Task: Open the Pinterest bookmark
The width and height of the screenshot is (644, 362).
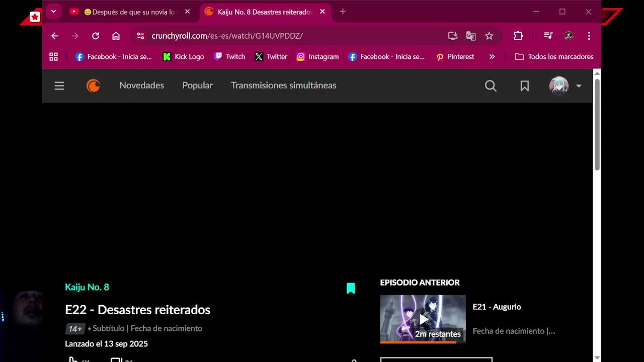Action: [x=455, y=57]
